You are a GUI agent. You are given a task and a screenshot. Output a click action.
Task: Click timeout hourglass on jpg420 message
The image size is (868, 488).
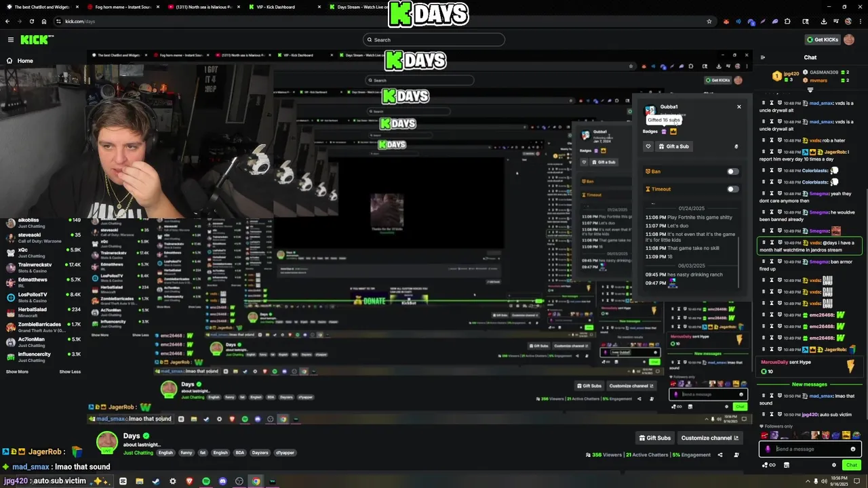point(772,414)
